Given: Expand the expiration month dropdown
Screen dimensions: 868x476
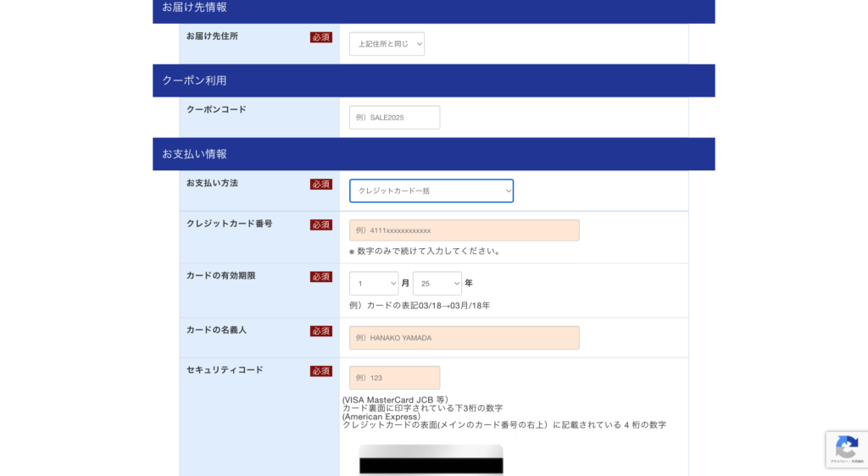Looking at the screenshot, I should (373, 283).
